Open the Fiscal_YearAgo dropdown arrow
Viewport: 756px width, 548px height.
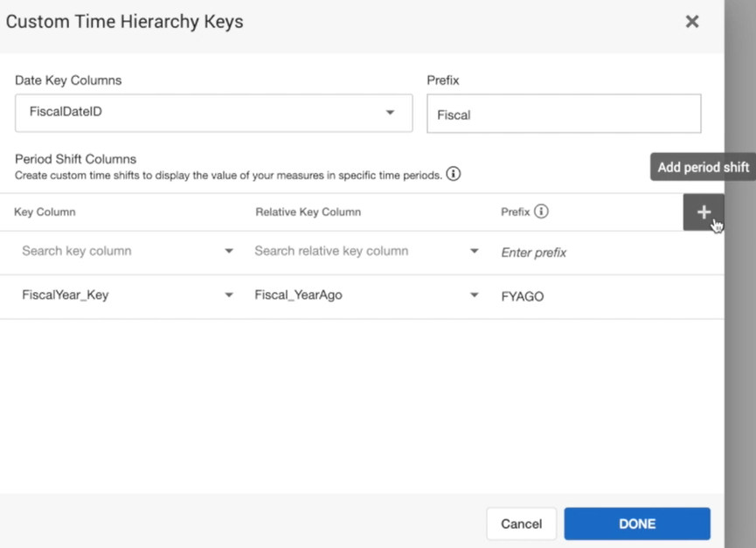(475, 295)
